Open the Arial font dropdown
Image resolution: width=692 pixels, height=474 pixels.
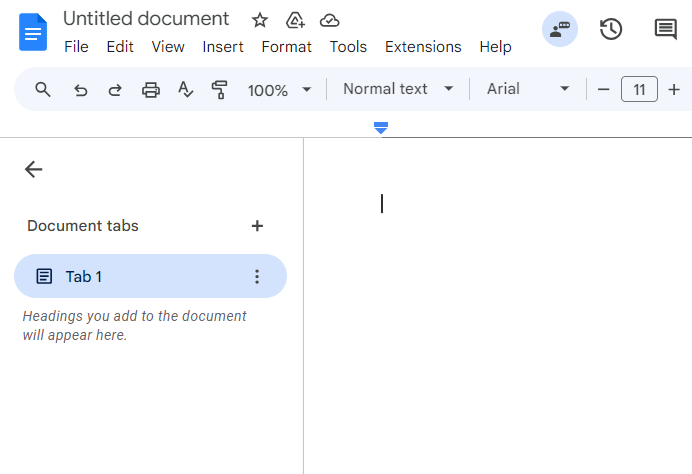pyautogui.click(x=528, y=89)
